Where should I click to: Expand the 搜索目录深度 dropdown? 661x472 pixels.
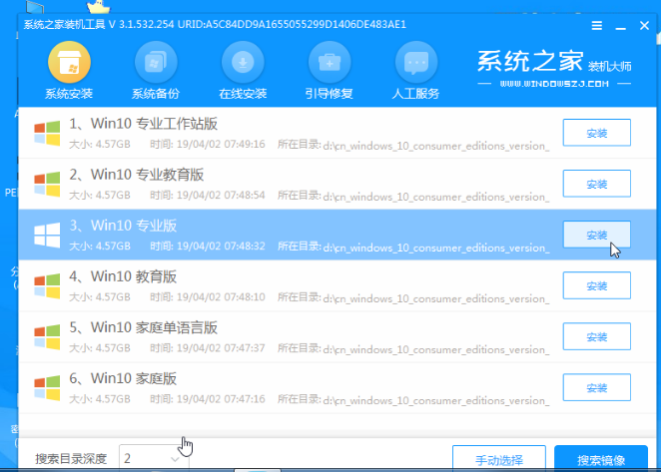click(x=154, y=458)
